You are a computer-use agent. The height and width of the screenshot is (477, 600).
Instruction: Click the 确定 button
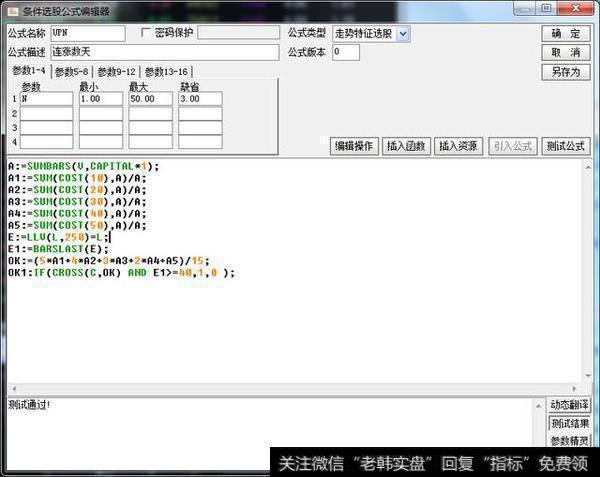coord(566,33)
